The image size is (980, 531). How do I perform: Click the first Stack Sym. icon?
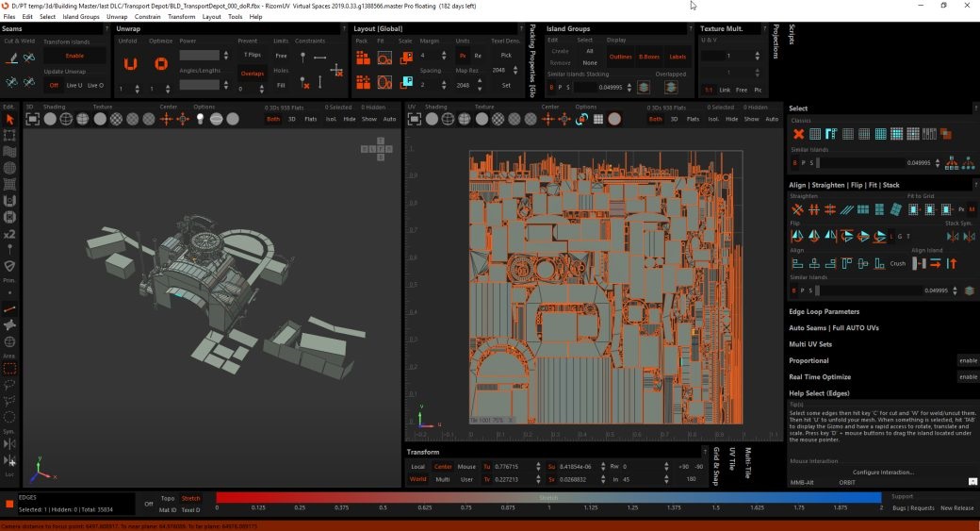pyautogui.click(x=953, y=237)
